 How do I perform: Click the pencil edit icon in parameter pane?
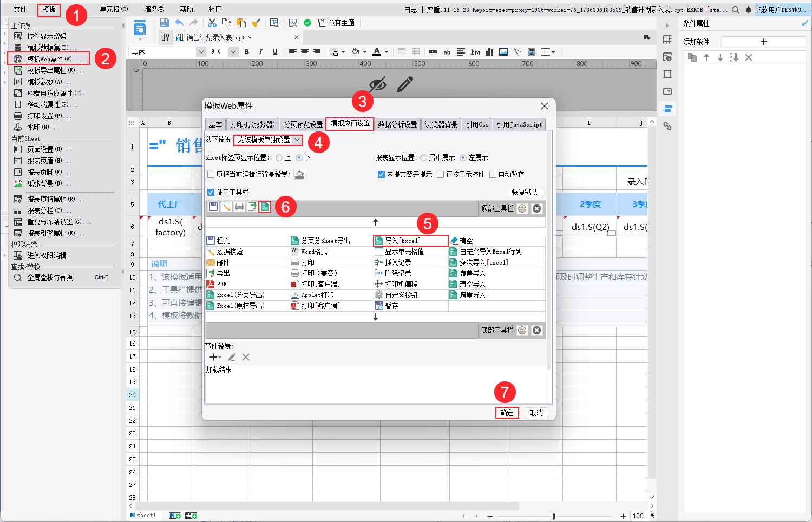(x=404, y=84)
